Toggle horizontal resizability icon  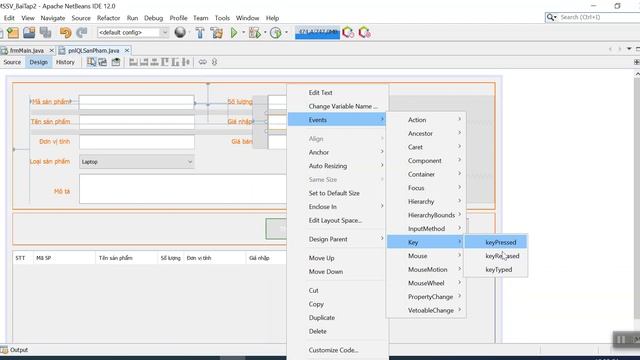click(202, 62)
